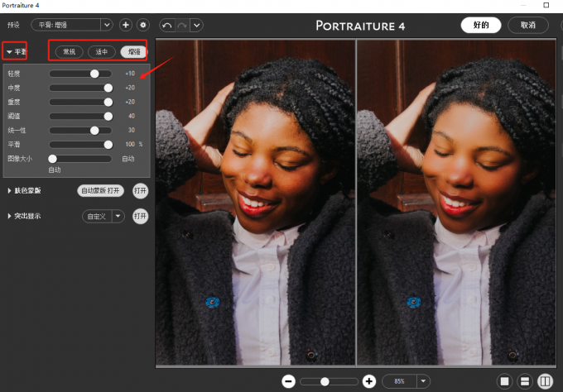Adjust the 轻度 slider
This screenshot has height=392, width=563.
click(x=80, y=74)
